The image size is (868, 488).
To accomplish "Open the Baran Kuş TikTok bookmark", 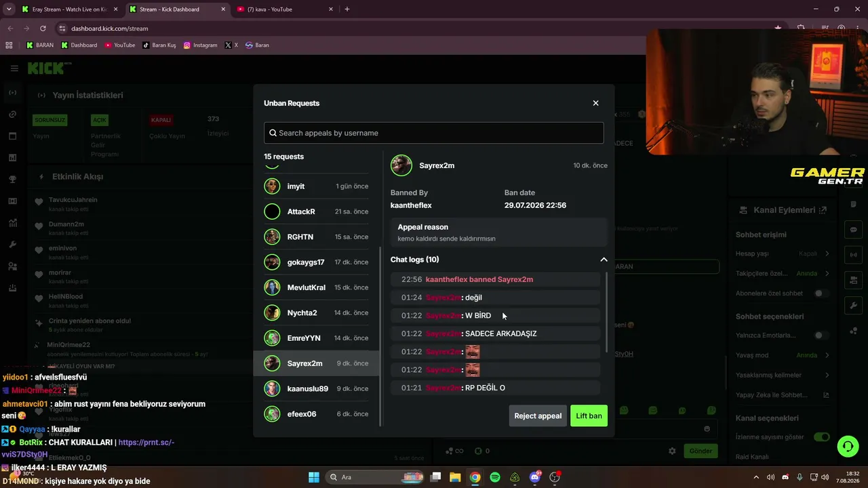I will click(159, 45).
